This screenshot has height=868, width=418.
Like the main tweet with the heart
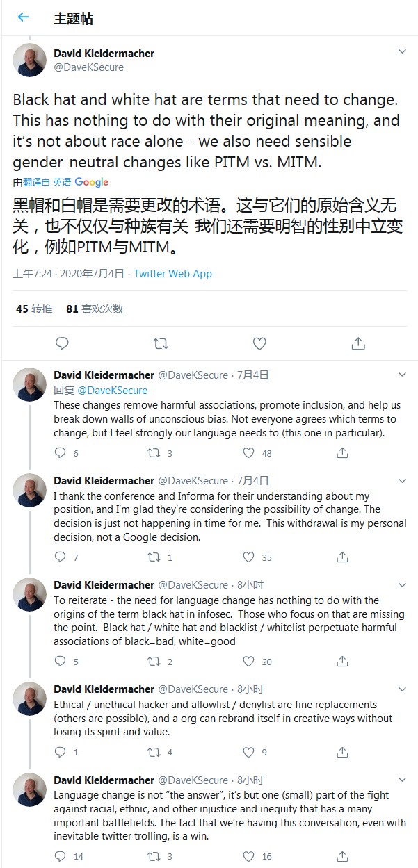[259, 343]
